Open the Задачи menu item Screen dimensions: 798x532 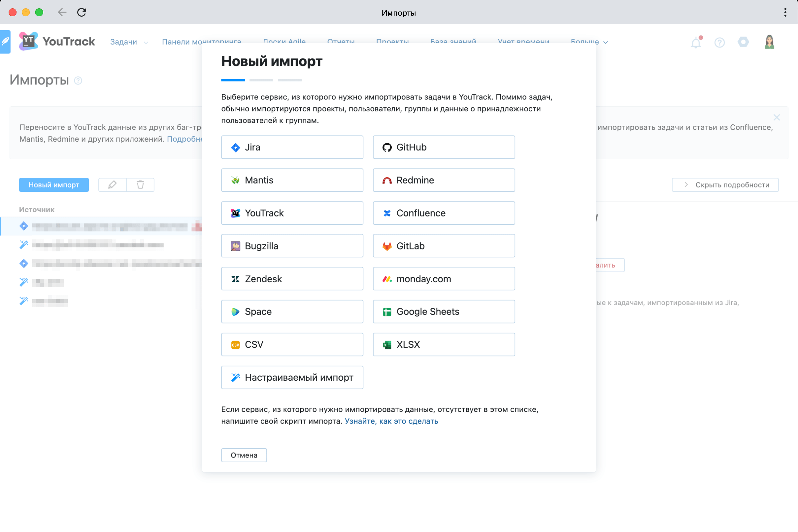(123, 42)
